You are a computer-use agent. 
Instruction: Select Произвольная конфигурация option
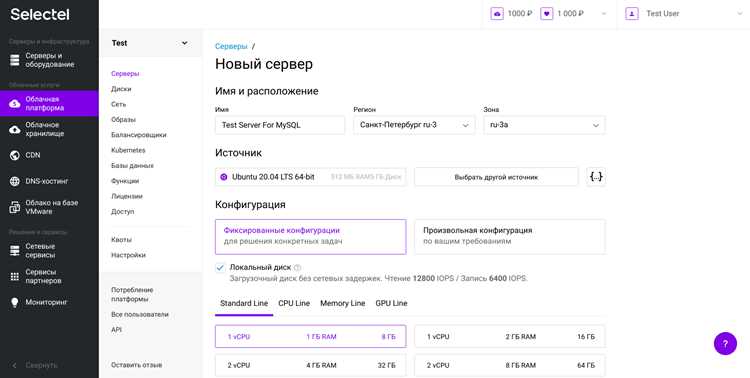pos(510,237)
